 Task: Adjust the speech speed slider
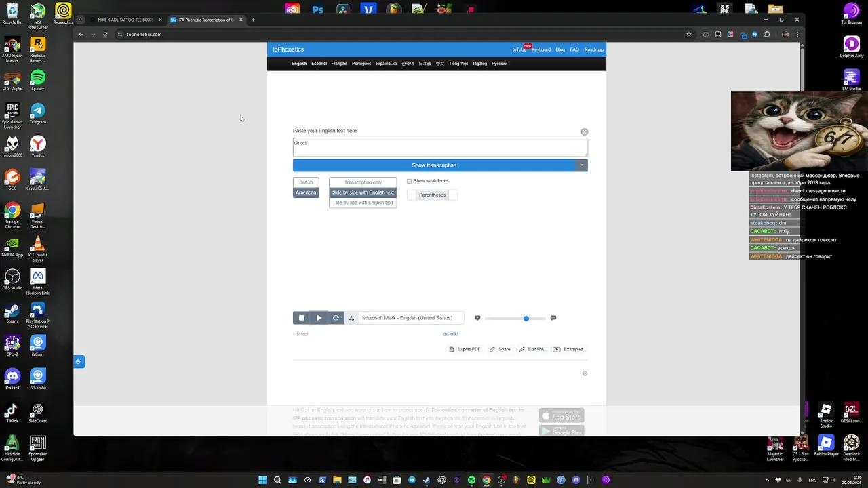click(x=515, y=318)
